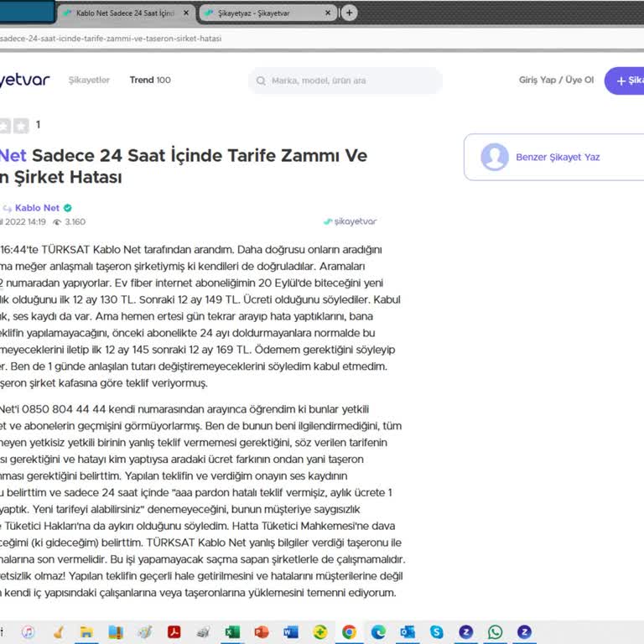Click the phone number 0850 804 44 44

[64, 409]
